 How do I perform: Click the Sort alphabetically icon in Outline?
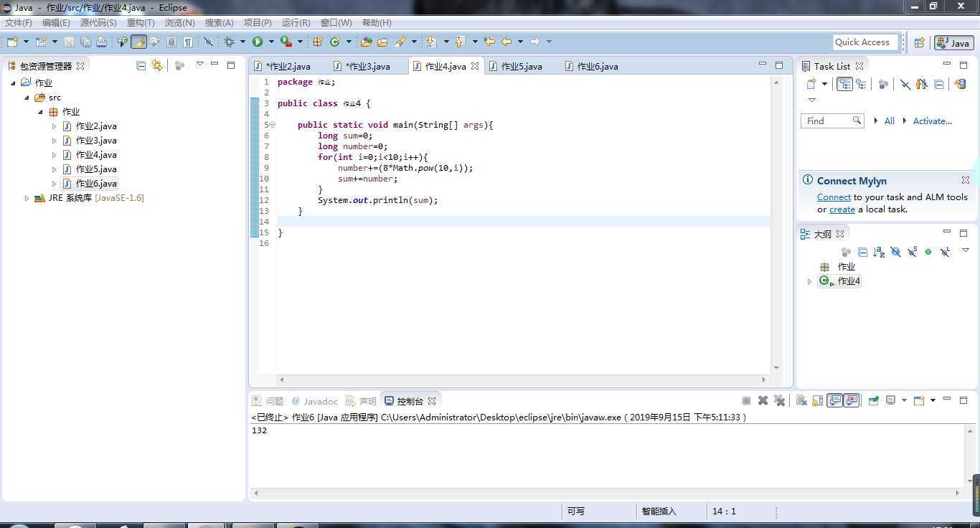pos(879,252)
